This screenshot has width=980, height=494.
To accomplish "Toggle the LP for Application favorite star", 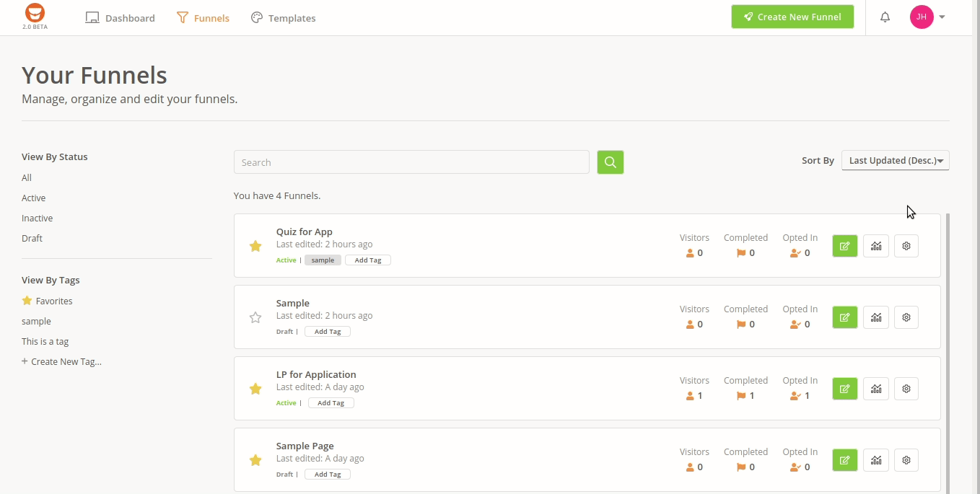I will click(255, 389).
